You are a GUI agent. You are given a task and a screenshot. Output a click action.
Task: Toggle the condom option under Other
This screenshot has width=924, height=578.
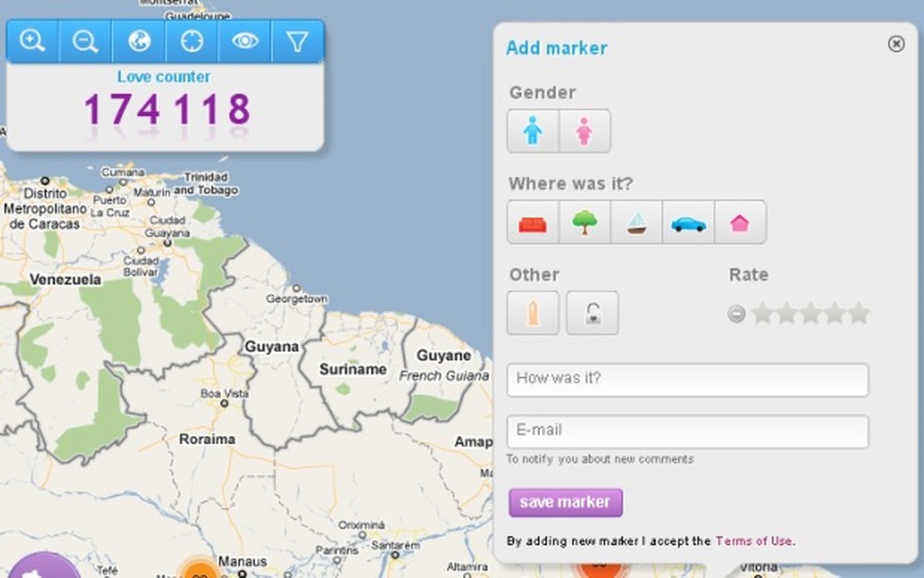click(532, 313)
